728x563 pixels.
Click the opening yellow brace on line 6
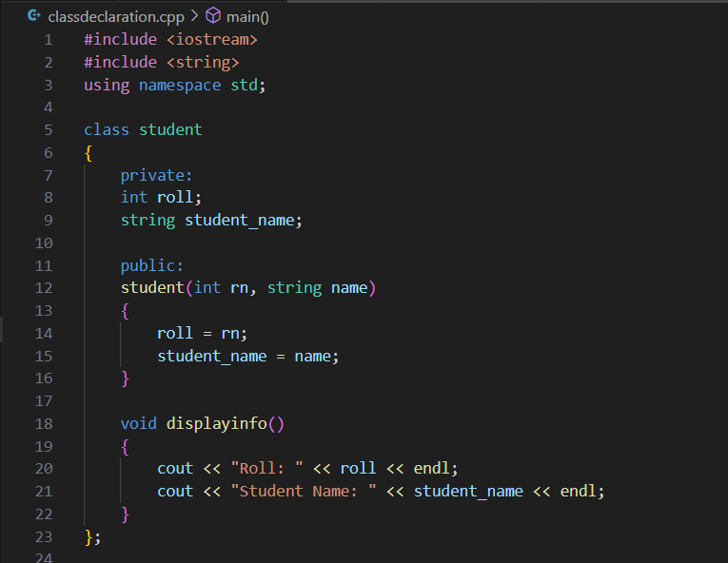tap(89, 153)
